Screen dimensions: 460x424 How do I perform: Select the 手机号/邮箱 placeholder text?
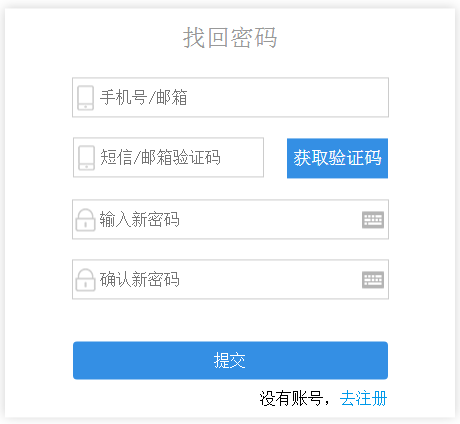pos(144,97)
